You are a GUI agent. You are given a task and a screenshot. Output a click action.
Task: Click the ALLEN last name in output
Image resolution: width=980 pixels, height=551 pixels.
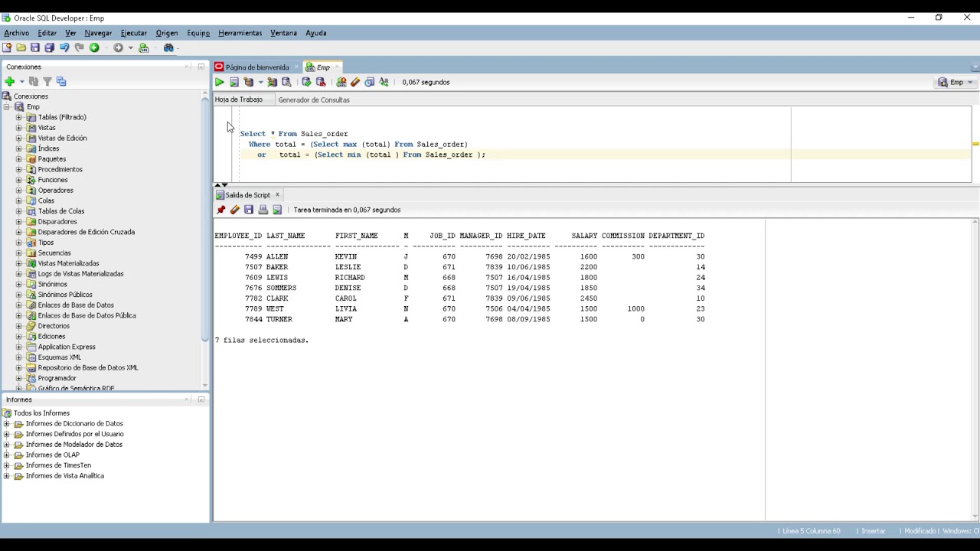(277, 256)
